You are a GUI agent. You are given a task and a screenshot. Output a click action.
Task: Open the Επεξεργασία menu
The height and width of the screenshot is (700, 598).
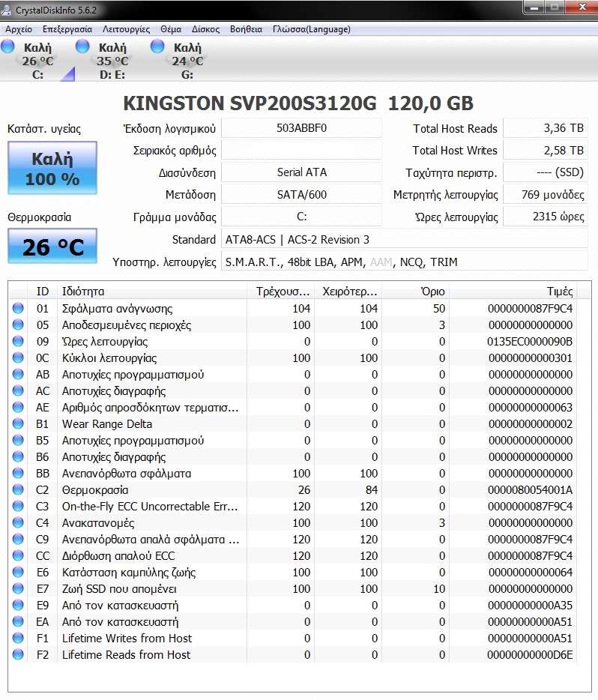point(67,29)
